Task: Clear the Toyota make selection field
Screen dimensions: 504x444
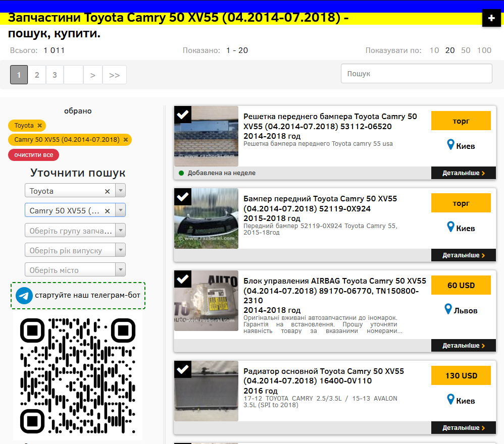Action: point(108,191)
